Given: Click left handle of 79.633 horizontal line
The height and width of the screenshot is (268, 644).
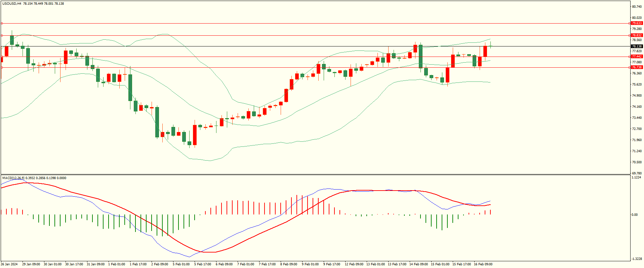Looking at the screenshot, I should pos(2,23).
